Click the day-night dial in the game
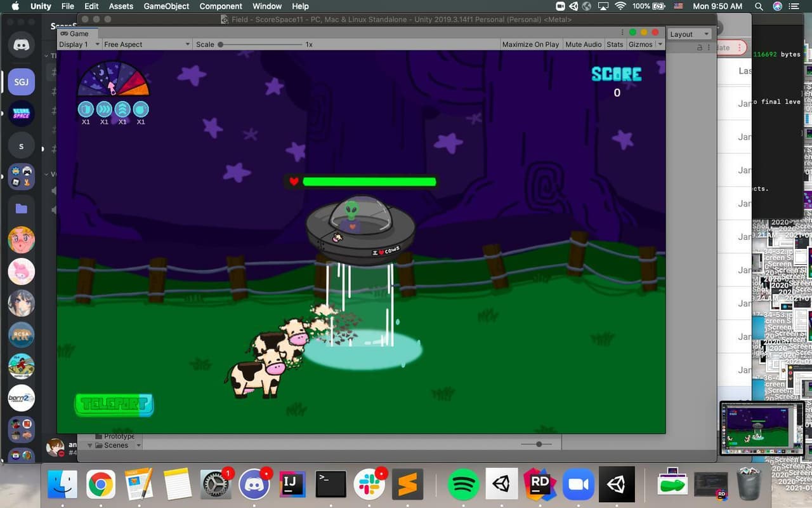The width and height of the screenshot is (812, 508). pyautogui.click(x=114, y=79)
